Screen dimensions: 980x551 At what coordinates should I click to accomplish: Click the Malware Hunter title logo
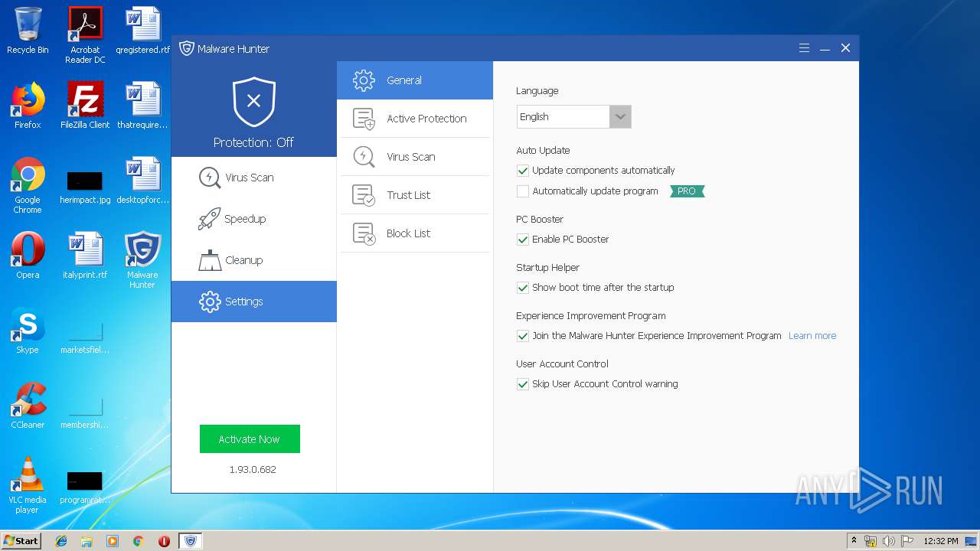point(187,48)
